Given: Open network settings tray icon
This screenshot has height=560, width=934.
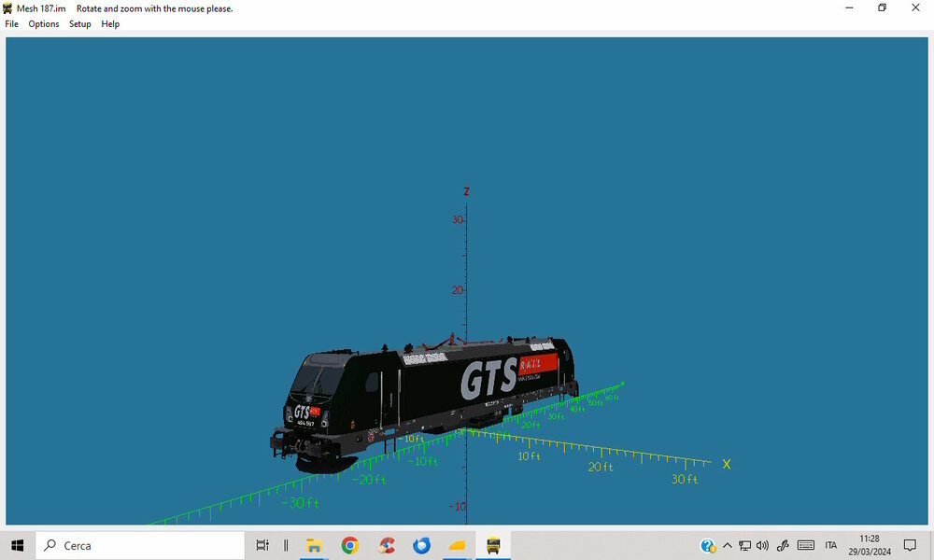Looking at the screenshot, I should click(744, 545).
